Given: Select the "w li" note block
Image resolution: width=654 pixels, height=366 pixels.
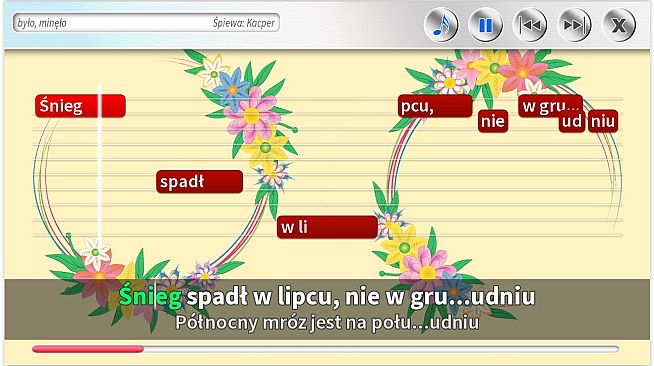Looking at the screenshot, I should [327, 227].
